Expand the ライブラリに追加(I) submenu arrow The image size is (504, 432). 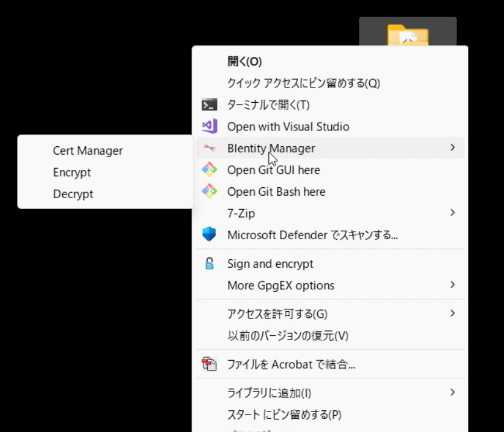tap(453, 392)
